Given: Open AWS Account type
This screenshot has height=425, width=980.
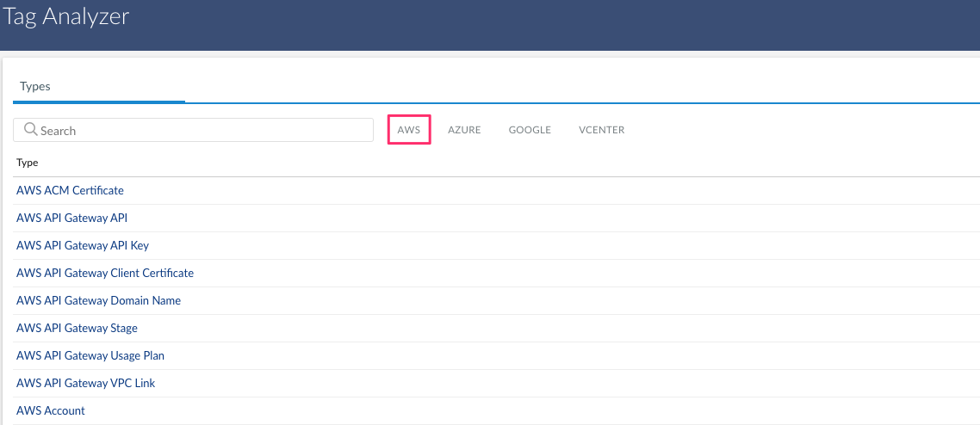Looking at the screenshot, I should pos(51,410).
